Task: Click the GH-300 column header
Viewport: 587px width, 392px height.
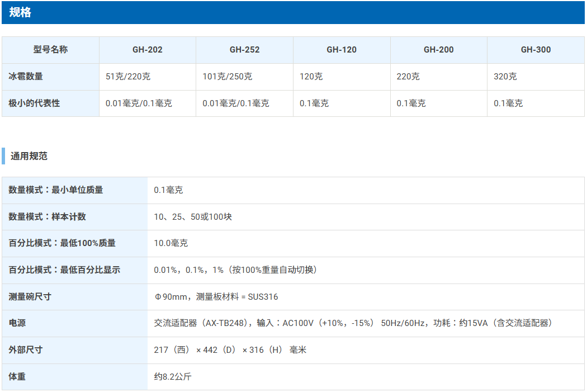Action: (x=536, y=49)
